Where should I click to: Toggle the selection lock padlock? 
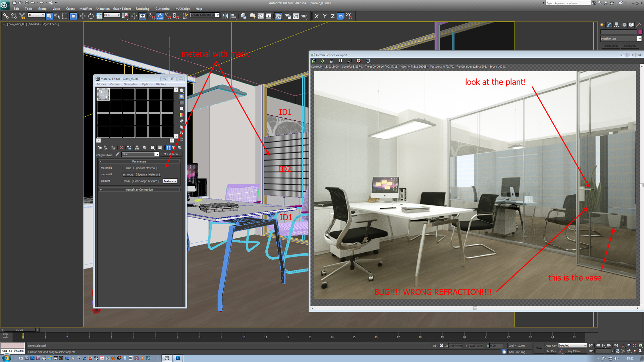pyautogui.click(x=435, y=346)
